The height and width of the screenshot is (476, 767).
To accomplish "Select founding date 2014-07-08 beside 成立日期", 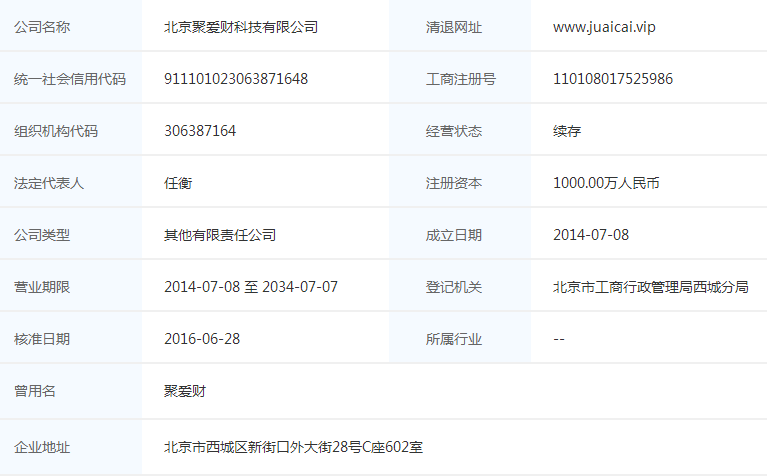I will click(x=591, y=235).
